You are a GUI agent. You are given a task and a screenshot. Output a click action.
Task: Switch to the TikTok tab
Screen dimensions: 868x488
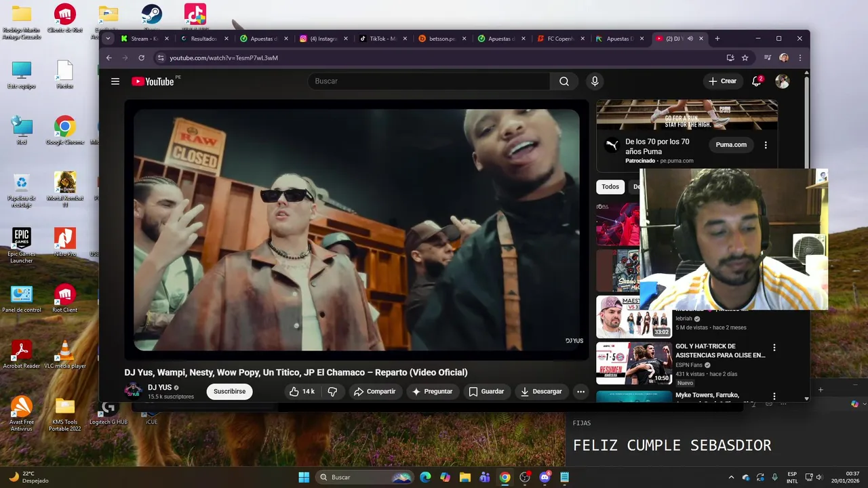(383, 39)
